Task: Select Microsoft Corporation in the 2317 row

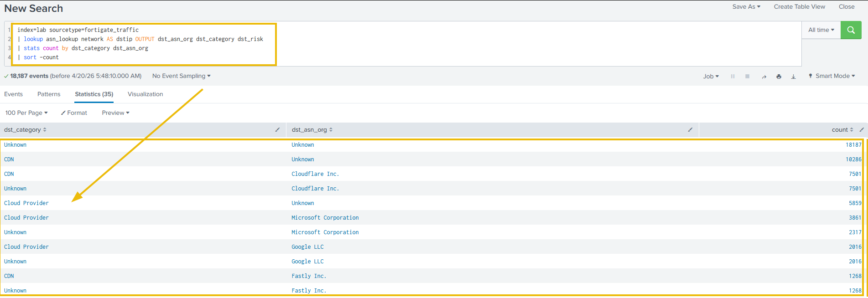Action: (x=325, y=232)
